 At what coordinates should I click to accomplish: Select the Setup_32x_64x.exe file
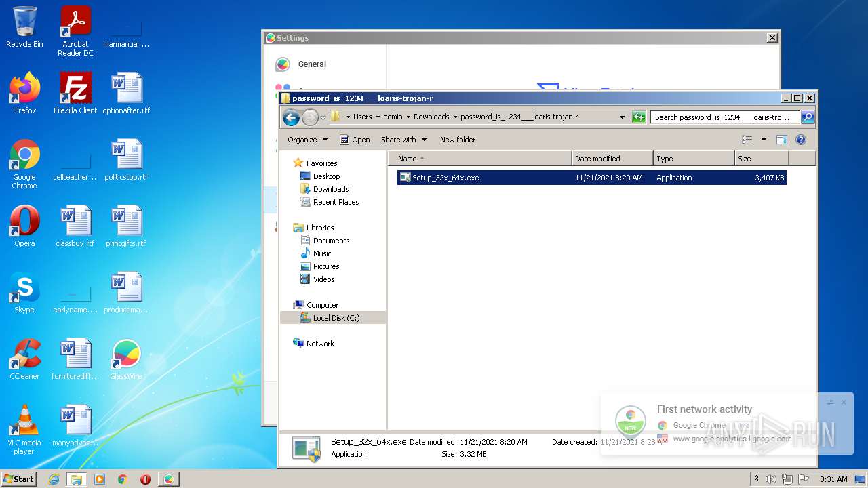(591, 178)
